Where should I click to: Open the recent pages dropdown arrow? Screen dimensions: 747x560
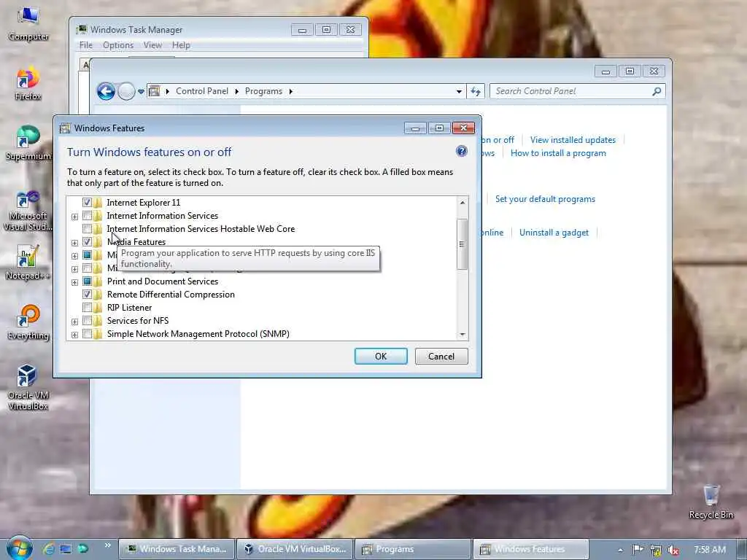click(141, 91)
